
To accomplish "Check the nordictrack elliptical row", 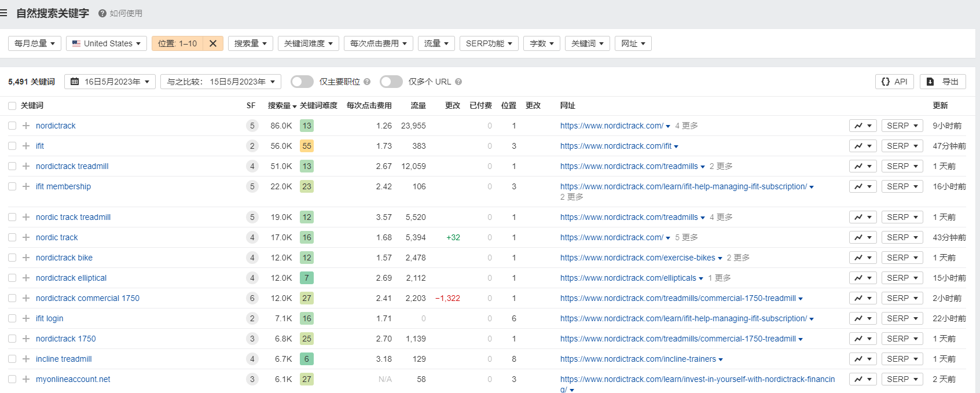I will (x=12, y=278).
